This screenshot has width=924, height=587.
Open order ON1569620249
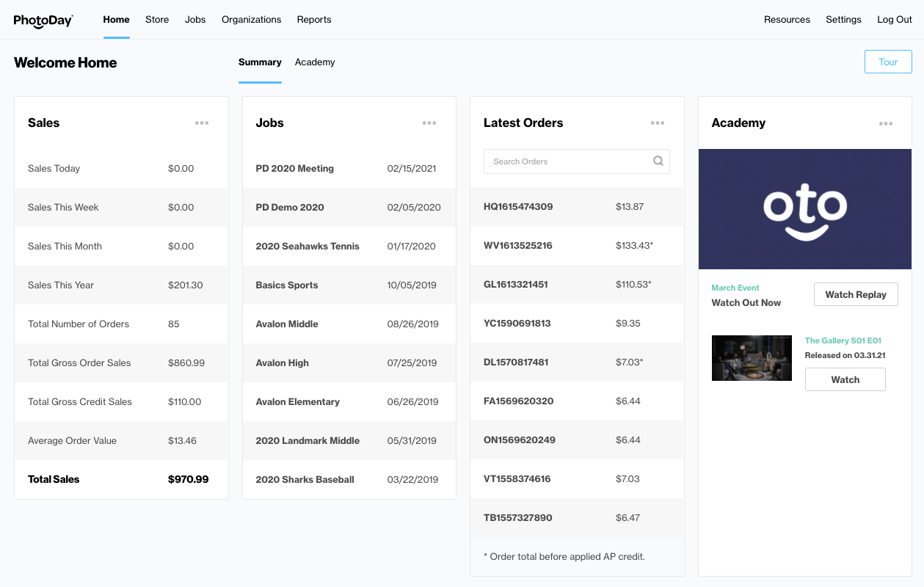[x=520, y=440]
